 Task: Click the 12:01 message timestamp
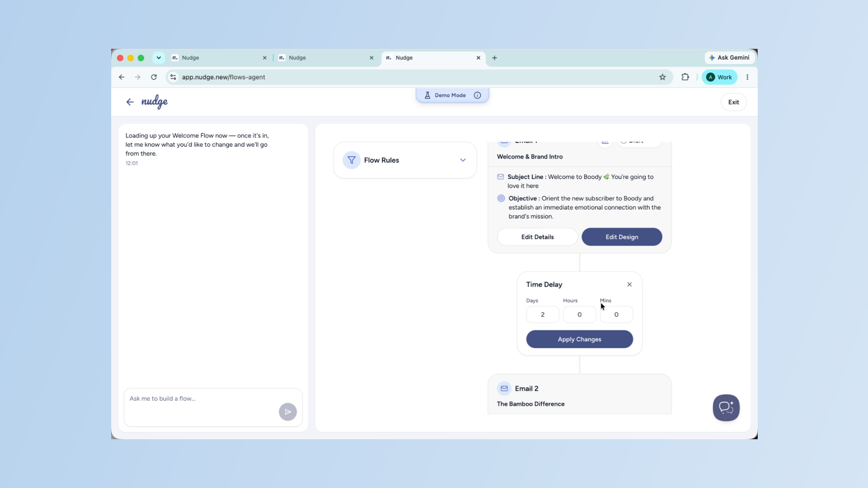pyautogui.click(x=132, y=163)
